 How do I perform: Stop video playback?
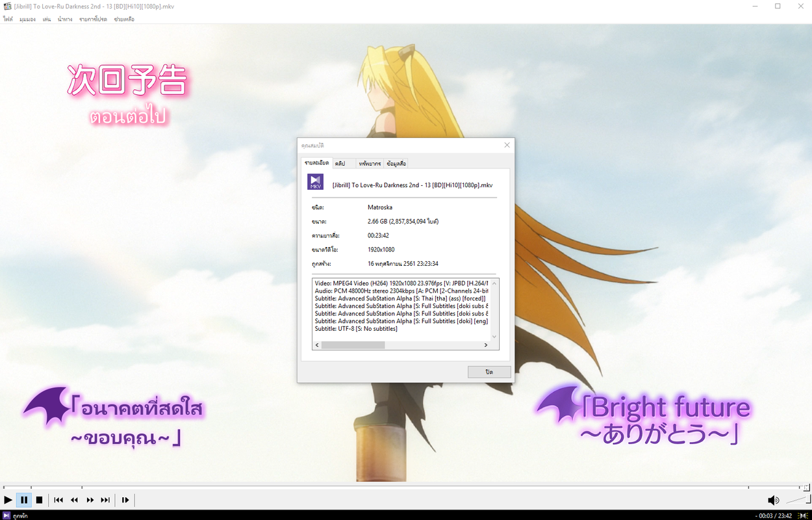39,500
